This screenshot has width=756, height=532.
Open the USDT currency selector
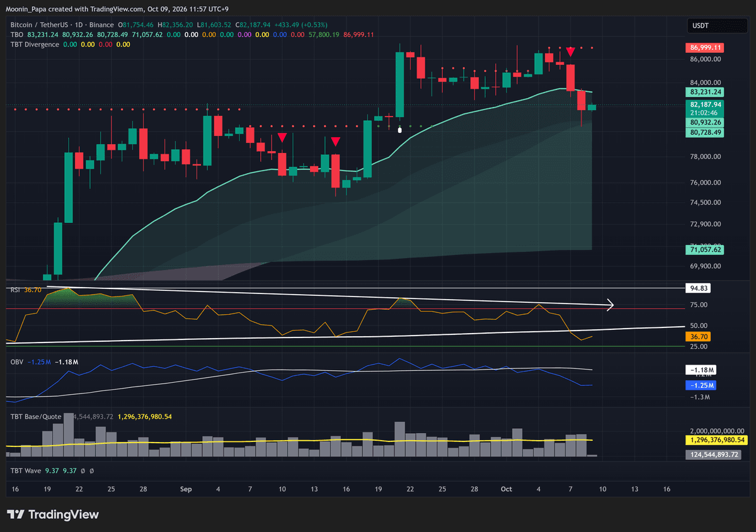pos(718,26)
